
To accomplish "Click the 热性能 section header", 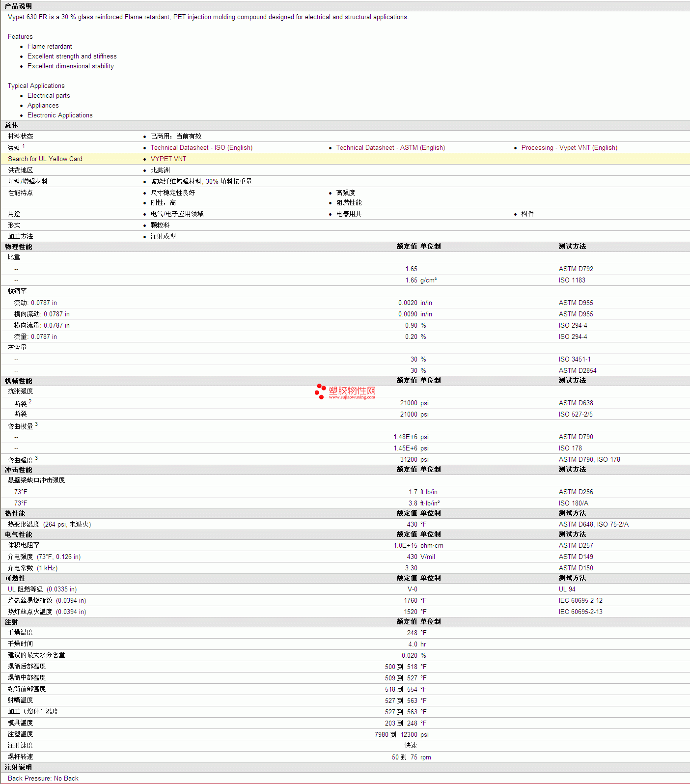I will pos(15,513).
